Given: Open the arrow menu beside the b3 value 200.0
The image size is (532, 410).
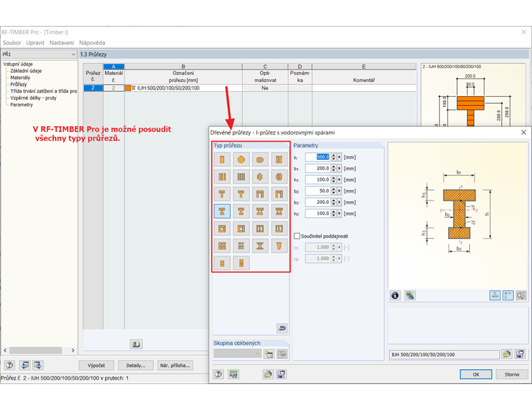Looking at the screenshot, I should click(339, 202).
